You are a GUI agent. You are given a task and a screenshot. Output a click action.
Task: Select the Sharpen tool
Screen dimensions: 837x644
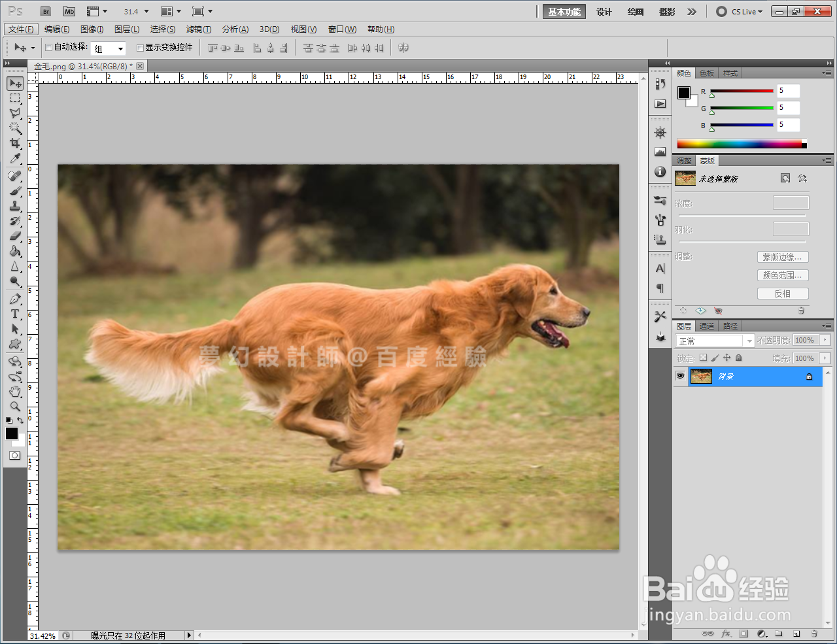click(15, 266)
